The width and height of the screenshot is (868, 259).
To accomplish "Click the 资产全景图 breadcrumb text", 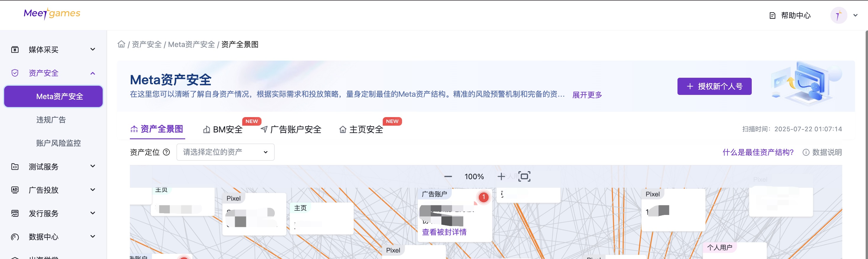I will (x=240, y=44).
